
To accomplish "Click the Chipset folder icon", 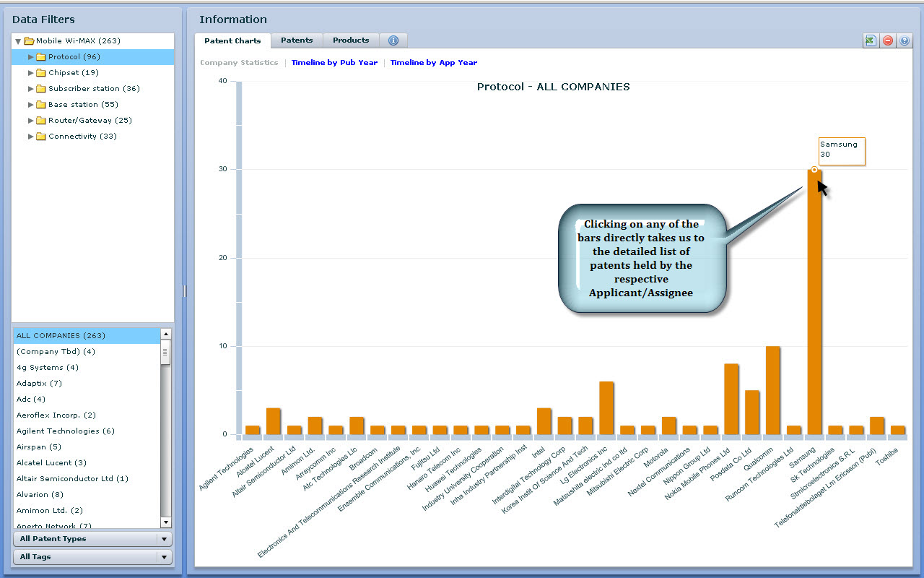I will pos(41,73).
